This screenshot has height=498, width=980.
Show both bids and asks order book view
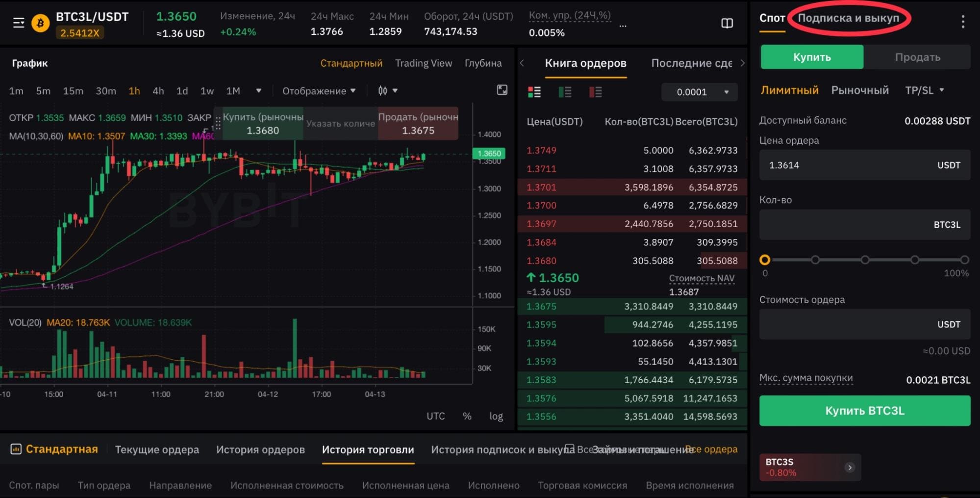pos(534,92)
